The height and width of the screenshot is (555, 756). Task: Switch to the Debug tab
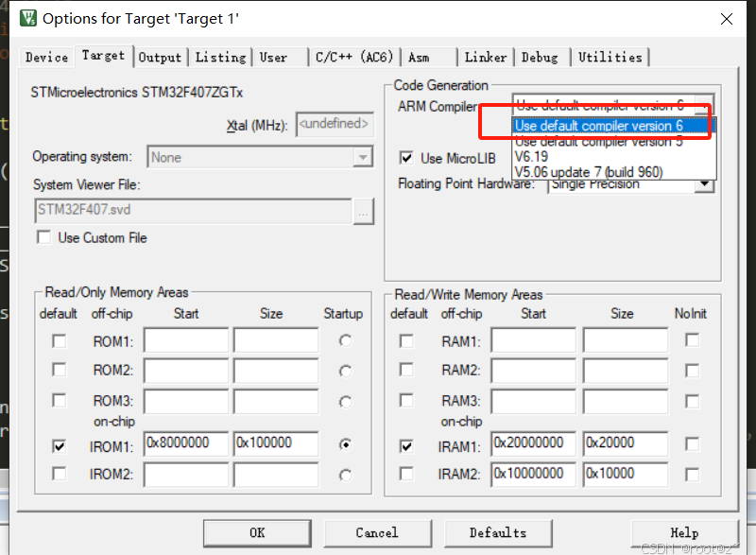pyautogui.click(x=542, y=58)
